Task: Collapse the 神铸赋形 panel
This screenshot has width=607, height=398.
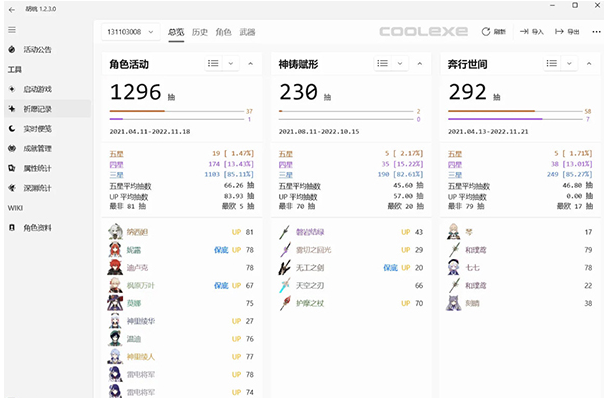Action: pos(420,63)
